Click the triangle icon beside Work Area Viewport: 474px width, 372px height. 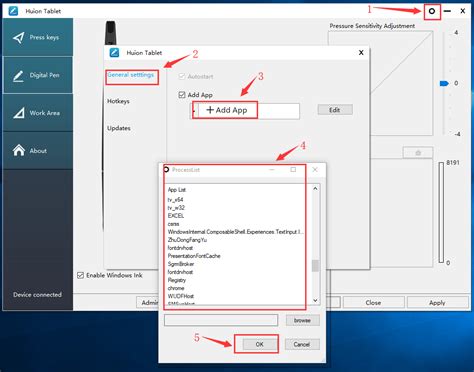[19, 113]
